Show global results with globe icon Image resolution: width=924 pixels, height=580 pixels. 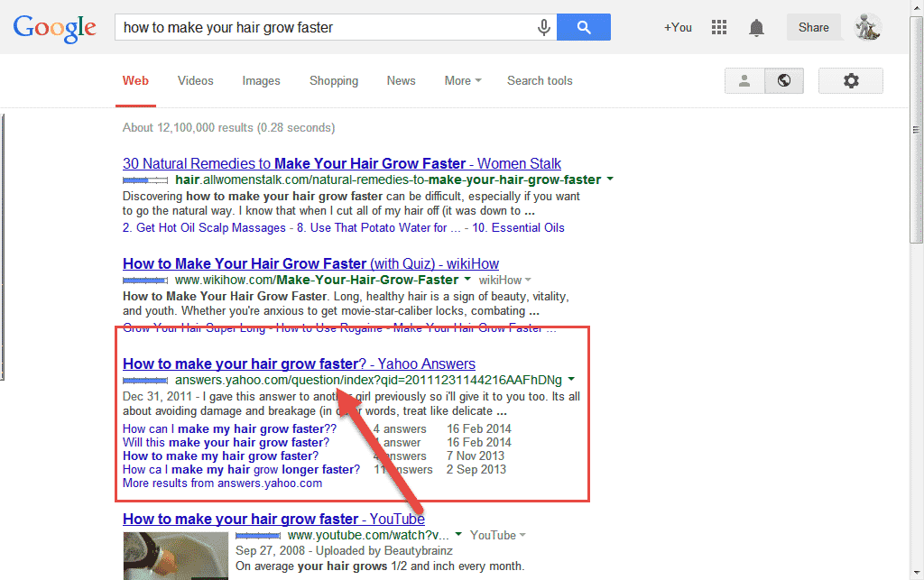coord(784,80)
